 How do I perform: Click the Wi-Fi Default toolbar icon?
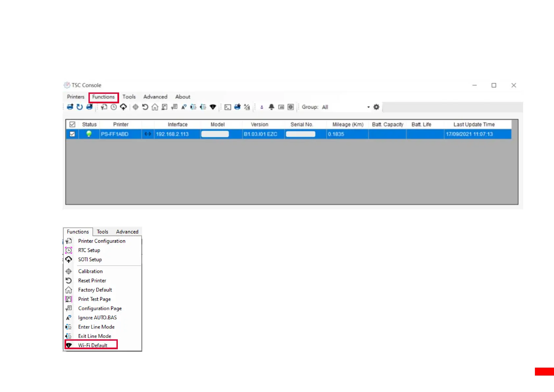(213, 107)
